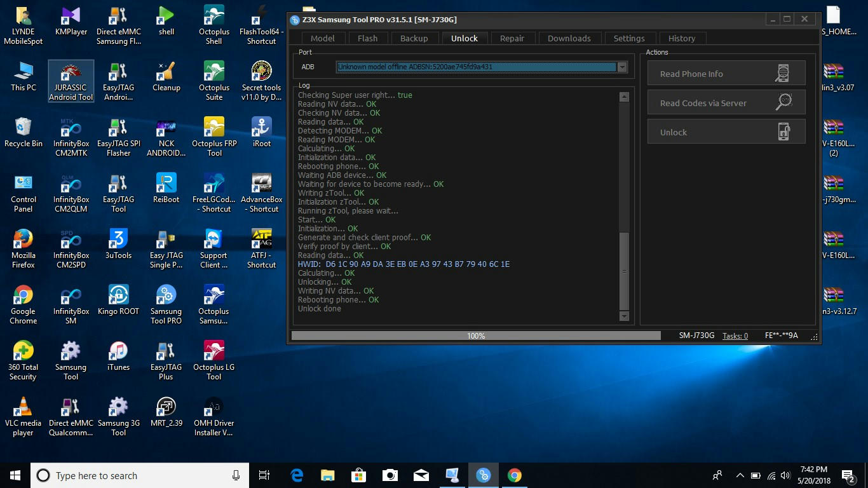Click the ATFJ shortcut icon

click(x=262, y=249)
